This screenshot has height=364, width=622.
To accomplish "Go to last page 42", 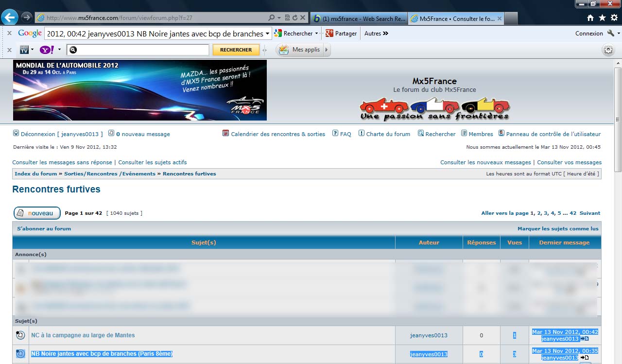I will (x=573, y=213).
